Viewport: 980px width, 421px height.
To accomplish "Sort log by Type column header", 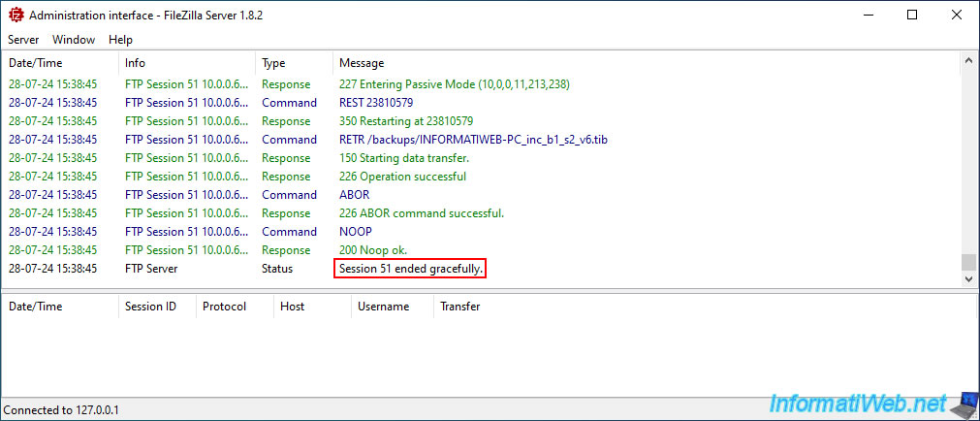I will (x=295, y=63).
